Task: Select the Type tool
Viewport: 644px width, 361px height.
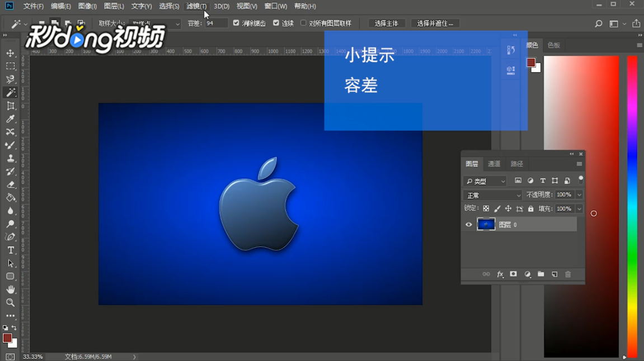Action: pos(11,250)
